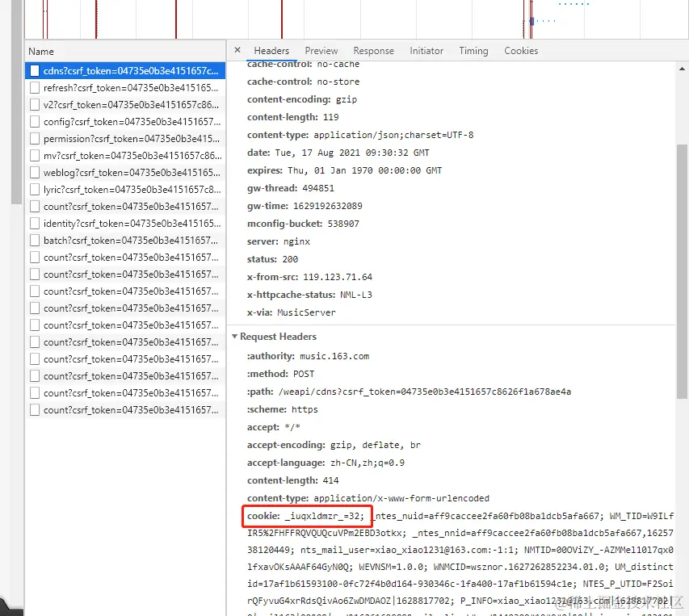The width and height of the screenshot is (689, 616).
Task: Click the file icon of weblog?csrf_token row
Action: click(35, 173)
